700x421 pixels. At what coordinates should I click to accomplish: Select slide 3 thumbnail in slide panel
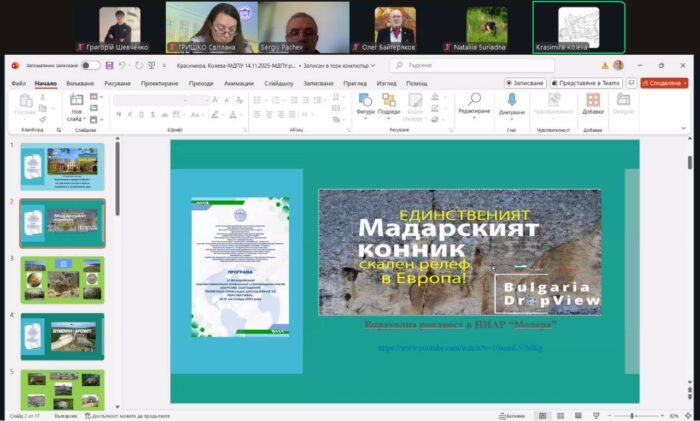(62, 279)
